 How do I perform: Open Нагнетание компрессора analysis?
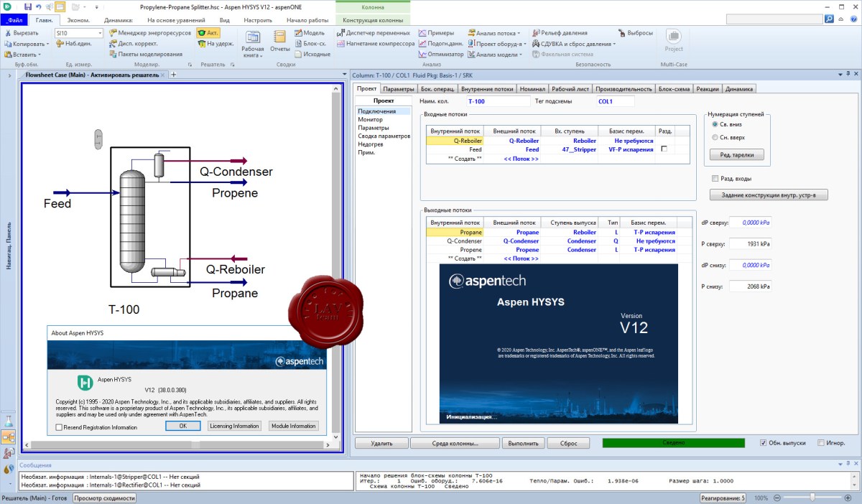(x=376, y=43)
